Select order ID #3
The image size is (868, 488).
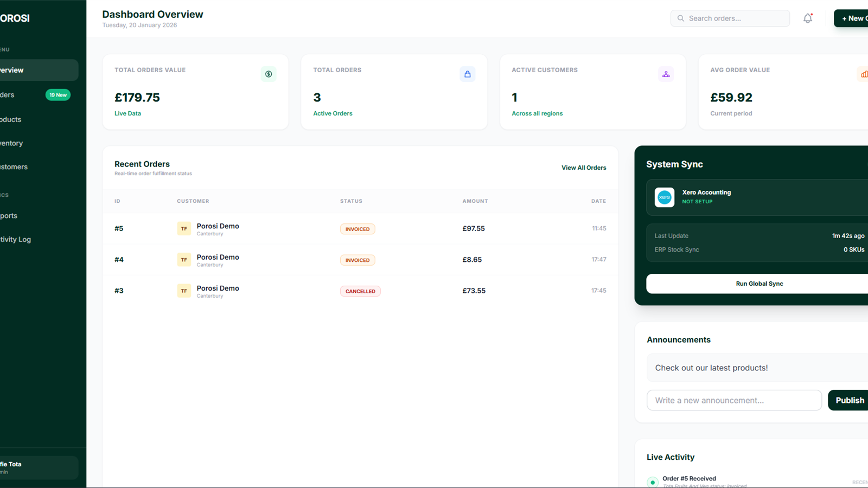coord(119,291)
